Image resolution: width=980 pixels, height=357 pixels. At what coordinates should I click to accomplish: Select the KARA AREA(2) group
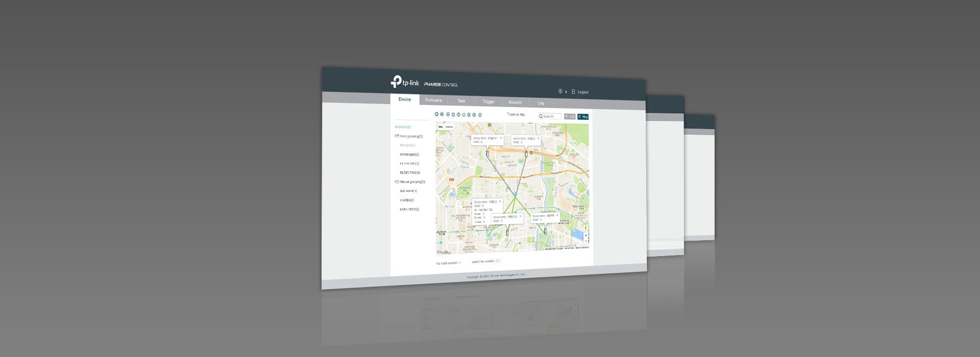pyautogui.click(x=410, y=210)
